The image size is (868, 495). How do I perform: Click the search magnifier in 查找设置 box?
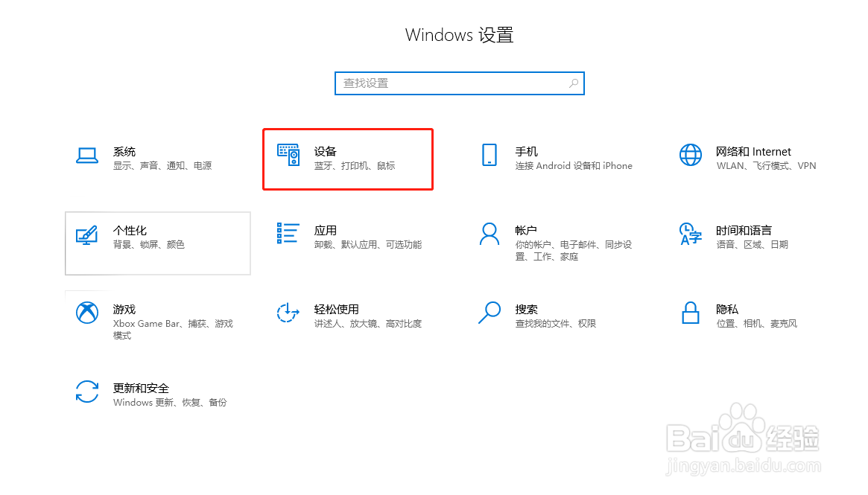(x=574, y=83)
